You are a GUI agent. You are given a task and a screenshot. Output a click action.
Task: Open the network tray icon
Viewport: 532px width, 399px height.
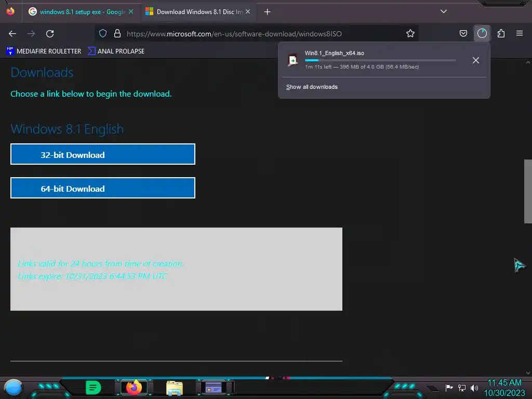click(462, 388)
